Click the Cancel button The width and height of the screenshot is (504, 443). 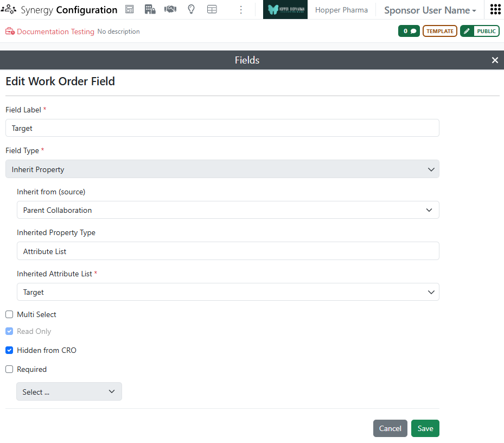click(x=390, y=428)
